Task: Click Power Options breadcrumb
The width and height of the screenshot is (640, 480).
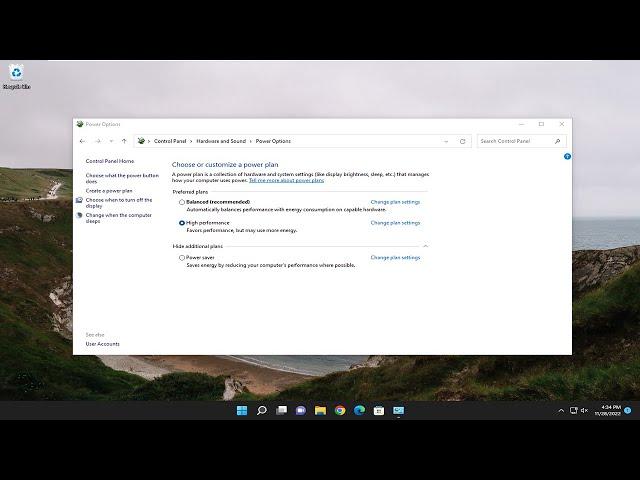Action: (x=273, y=141)
